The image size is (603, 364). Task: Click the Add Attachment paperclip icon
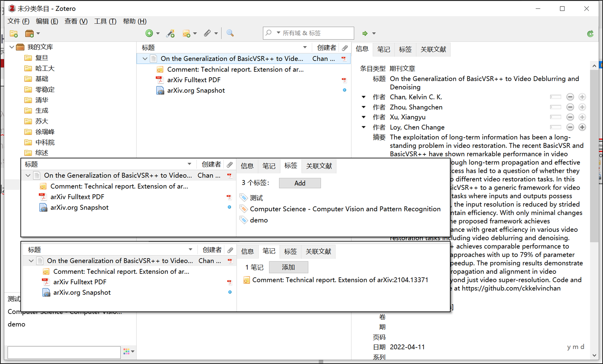pyautogui.click(x=207, y=33)
